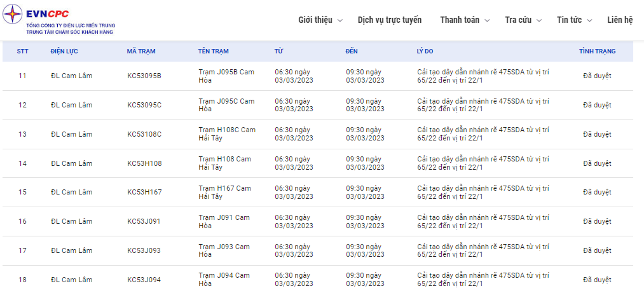
Task: Click the STT column header
Action: (22, 51)
